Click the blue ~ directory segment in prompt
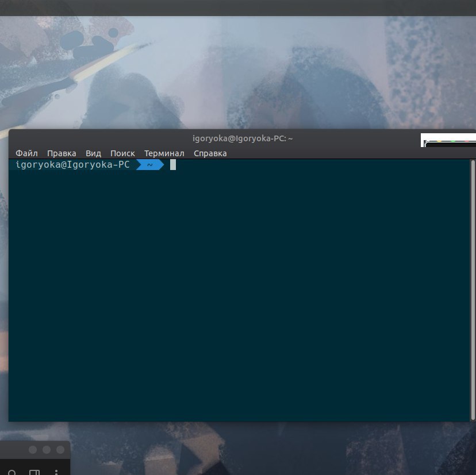This screenshot has width=476, height=475. (150, 165)
